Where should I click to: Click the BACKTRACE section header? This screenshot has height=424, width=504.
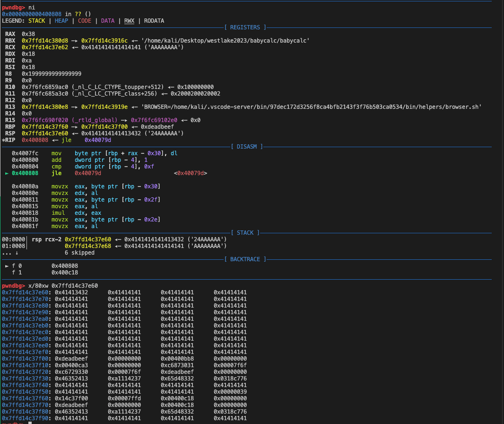coord(245,259)
